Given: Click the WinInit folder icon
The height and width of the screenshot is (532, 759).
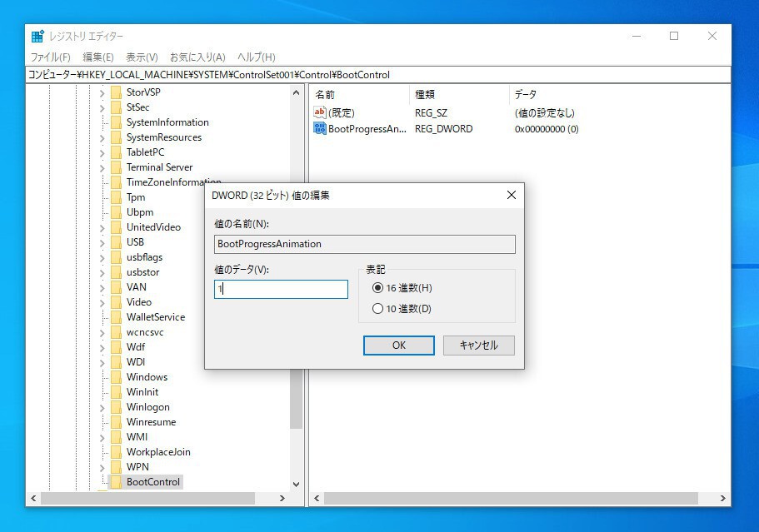Looking at the screenshot, I should 116,392.
